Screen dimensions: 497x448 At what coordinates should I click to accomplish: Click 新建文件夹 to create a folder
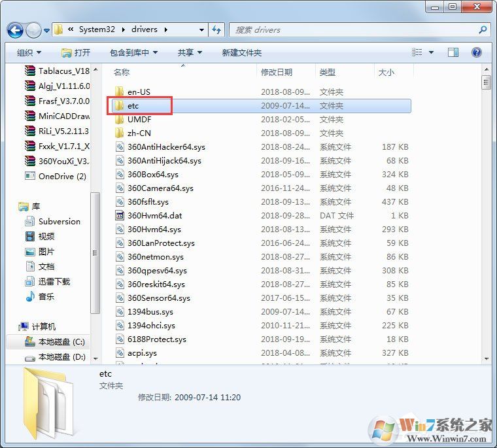tap(241, 52)
